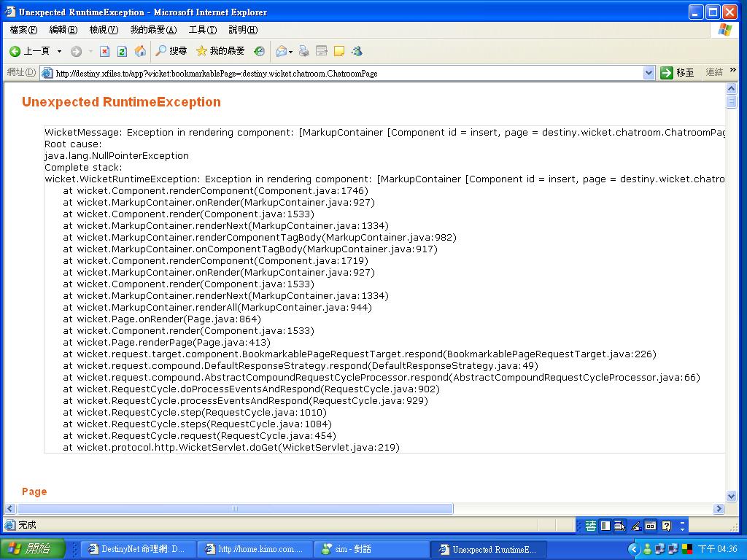Open the 工具(T) menu

202,30
